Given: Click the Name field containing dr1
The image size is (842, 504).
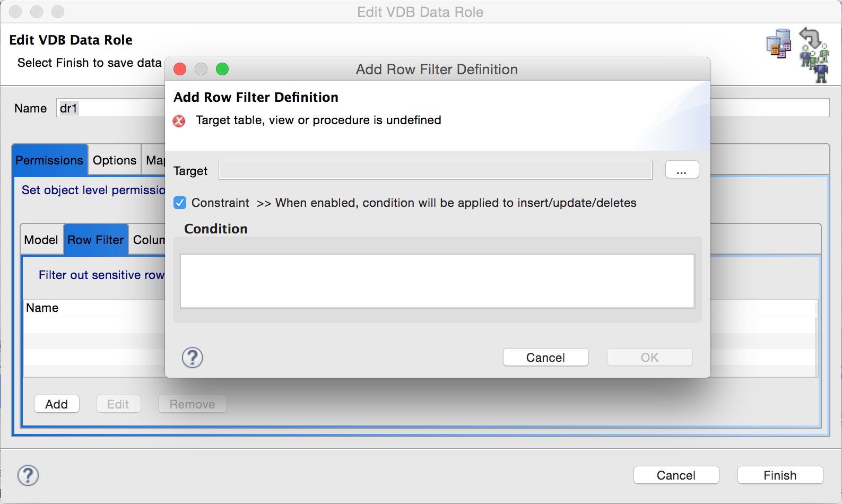Looking at the screenshot, I should pyautogui.click(x=110, y=108).
